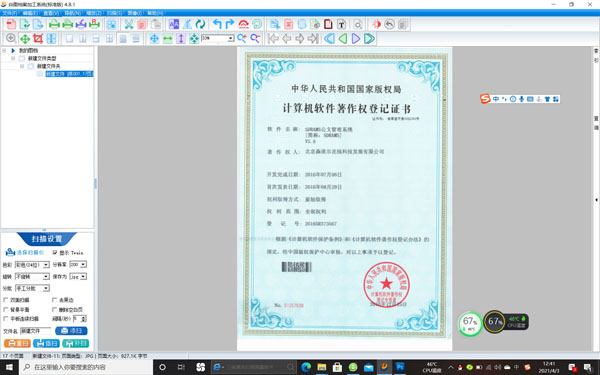Click the blue 插扫 button
Image resolution: width=600 pixels, height=375 pixels.
click(46, 343)
